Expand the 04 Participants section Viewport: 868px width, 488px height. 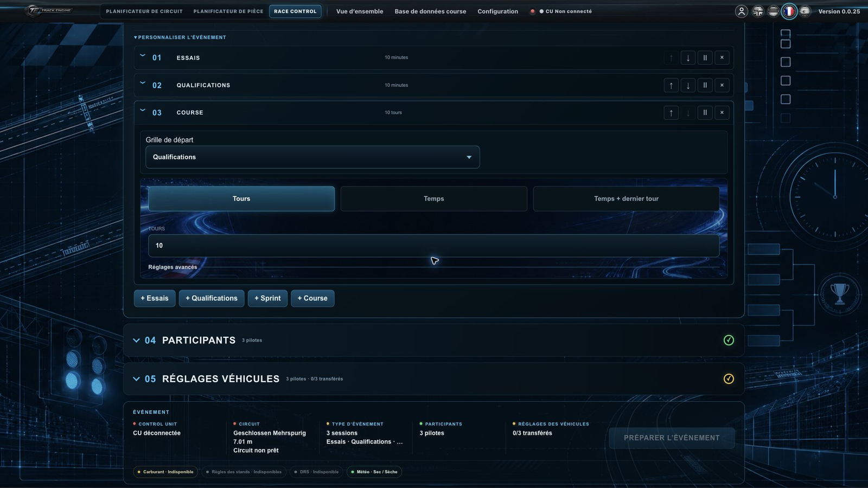pos(136,341)
